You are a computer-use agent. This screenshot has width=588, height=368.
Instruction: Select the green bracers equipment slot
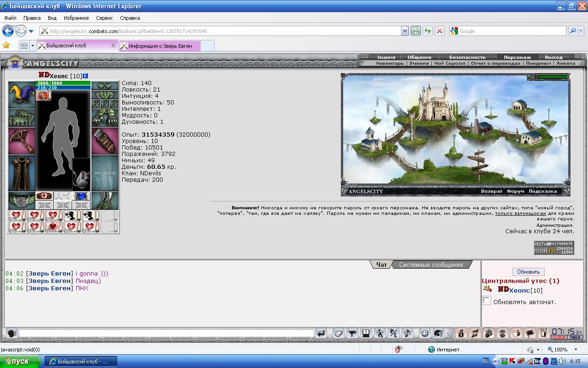22,118
